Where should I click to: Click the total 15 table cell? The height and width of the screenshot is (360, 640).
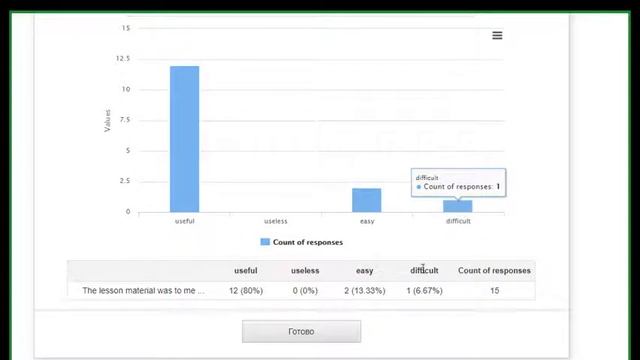pyautogui.click(x=494, y=291)
